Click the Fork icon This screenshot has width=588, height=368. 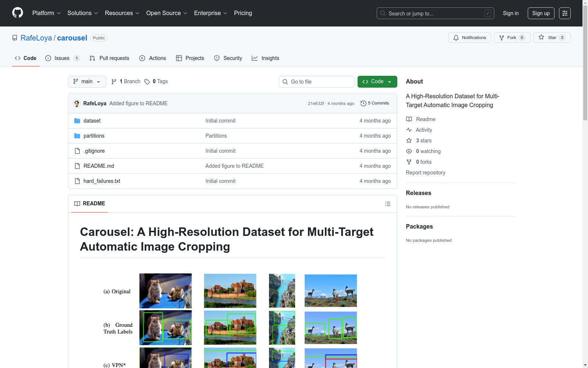(x=502, y=38)
